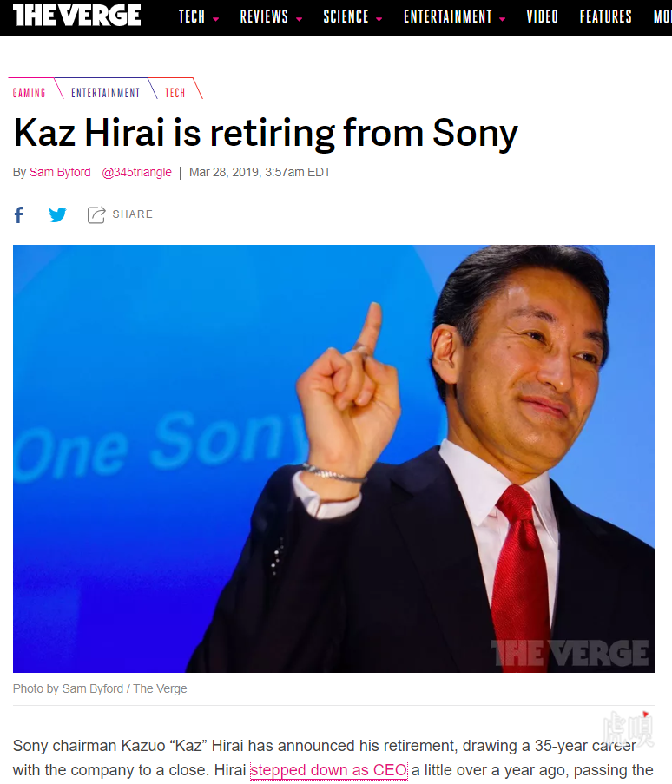Open author Sam Byford's profile link
The image size is (672, 784).
[60, 172]
